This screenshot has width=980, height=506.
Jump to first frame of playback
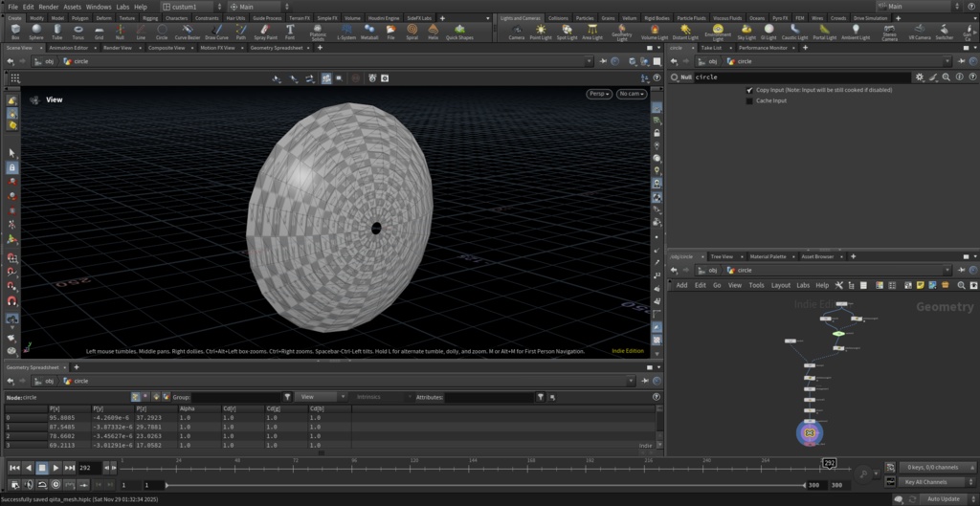pos(14,468)
